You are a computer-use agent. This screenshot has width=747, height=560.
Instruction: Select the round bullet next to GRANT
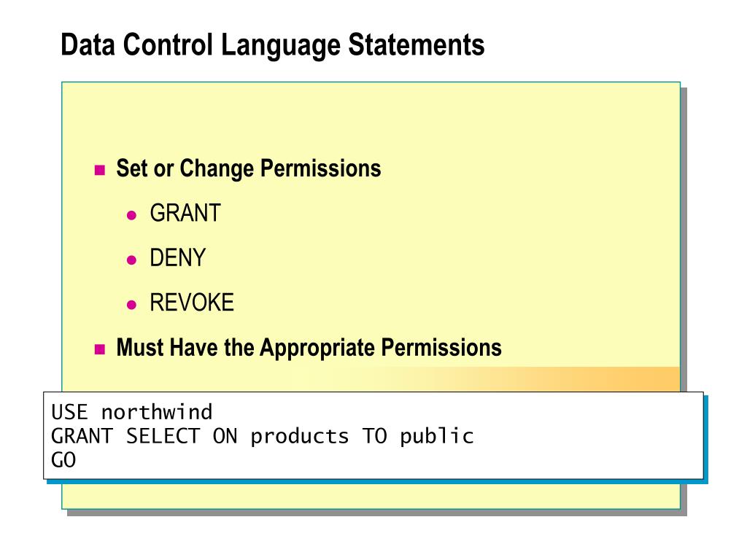pyautogui.click(x=132, y=215)
